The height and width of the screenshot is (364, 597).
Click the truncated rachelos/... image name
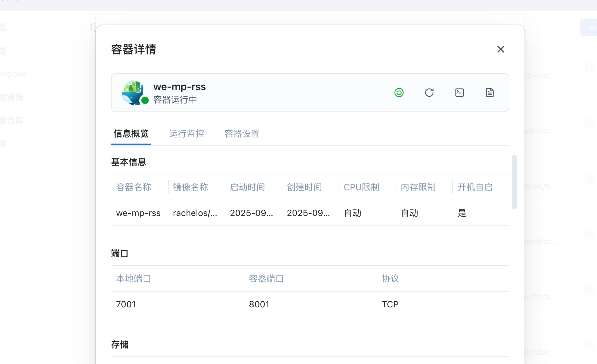[195, 213]
